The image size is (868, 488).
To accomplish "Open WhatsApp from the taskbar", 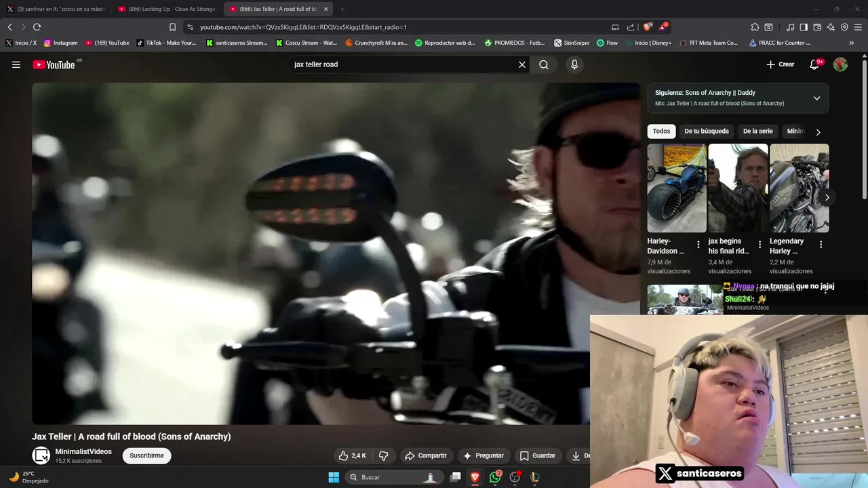I will point(495,477).
